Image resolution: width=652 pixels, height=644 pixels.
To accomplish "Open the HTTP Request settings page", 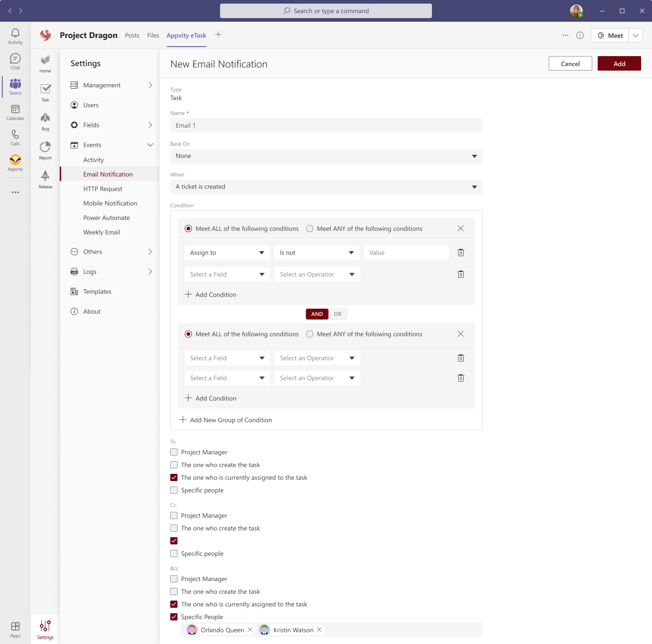I will (x=103, y=189).
